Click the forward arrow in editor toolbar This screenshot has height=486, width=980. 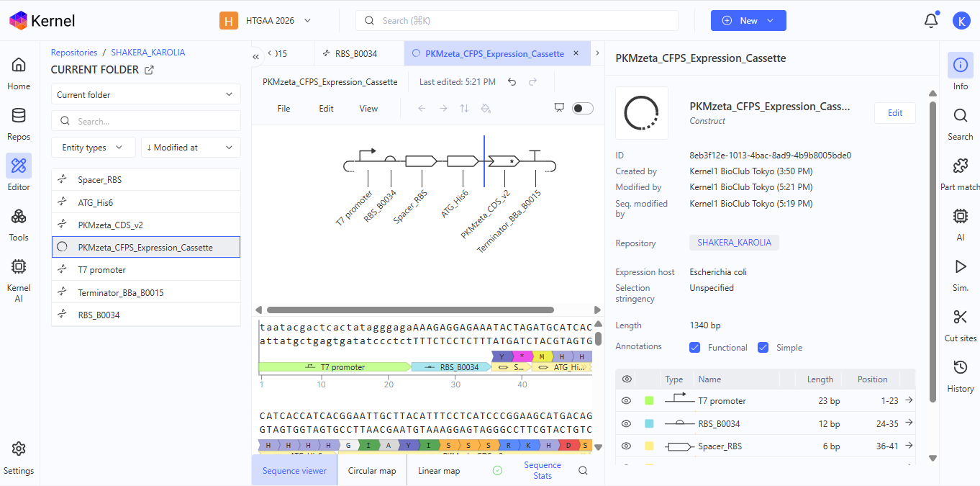(443, 109)
